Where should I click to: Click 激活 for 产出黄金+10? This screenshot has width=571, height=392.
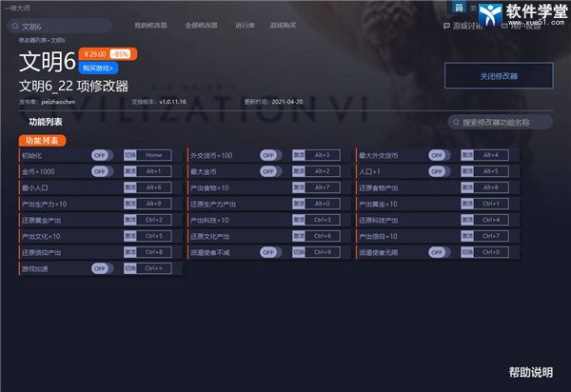467,204
